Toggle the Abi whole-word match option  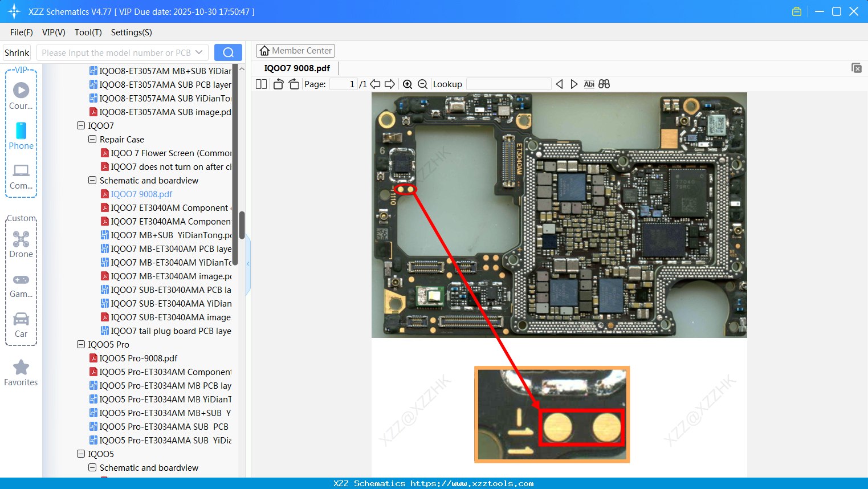pos(589,84)
